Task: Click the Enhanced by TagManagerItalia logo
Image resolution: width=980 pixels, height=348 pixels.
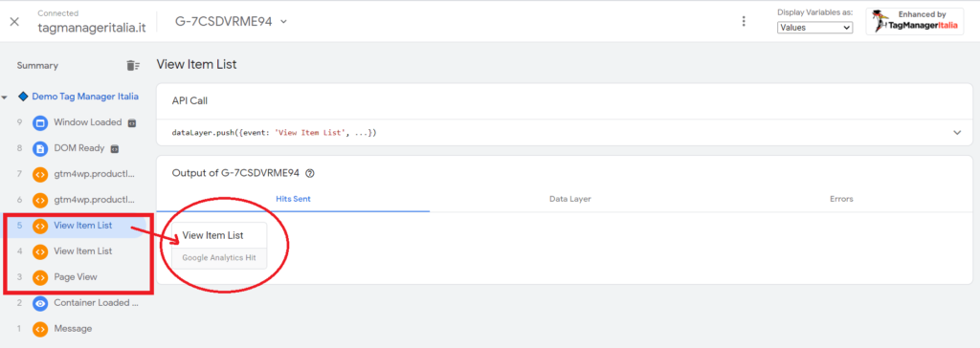Action: (x=914, y=21)
